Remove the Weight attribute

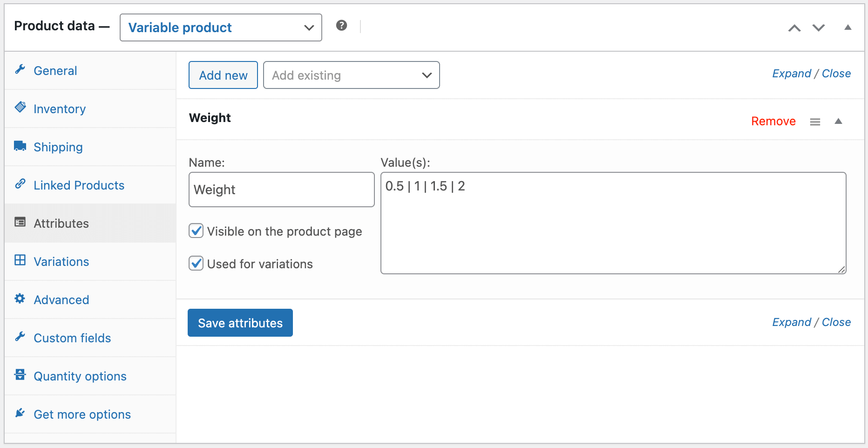(773, 122)
